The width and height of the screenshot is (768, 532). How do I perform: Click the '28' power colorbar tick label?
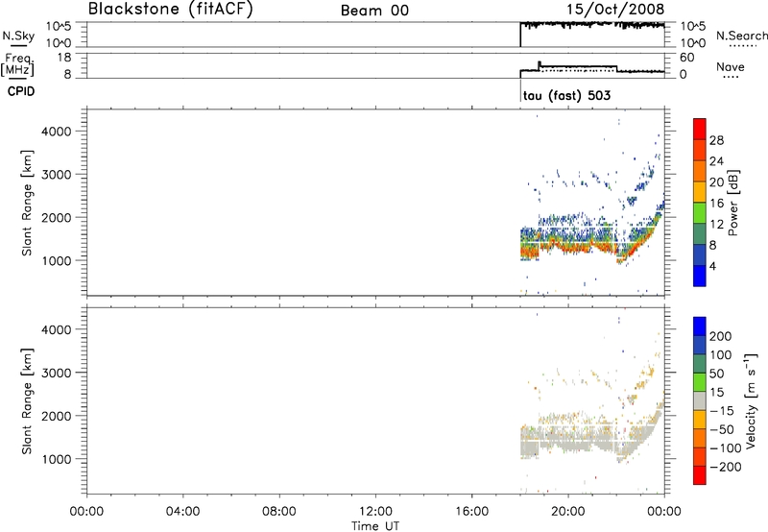716,140
